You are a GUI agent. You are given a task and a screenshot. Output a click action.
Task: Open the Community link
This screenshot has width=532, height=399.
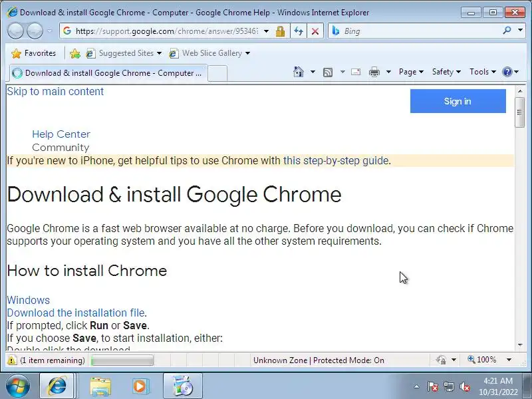(61, 148)
